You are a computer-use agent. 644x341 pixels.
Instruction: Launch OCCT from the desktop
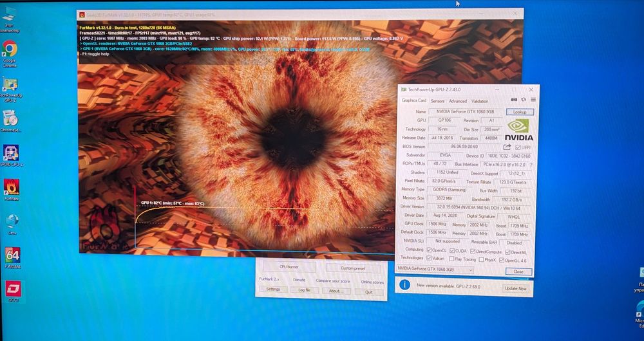pyautogui.click(x=14, y=291)
